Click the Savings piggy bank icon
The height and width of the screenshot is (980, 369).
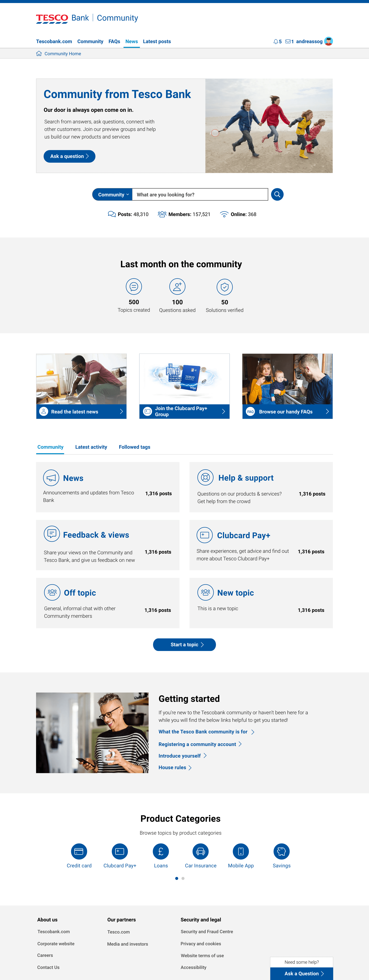(281, 851)
